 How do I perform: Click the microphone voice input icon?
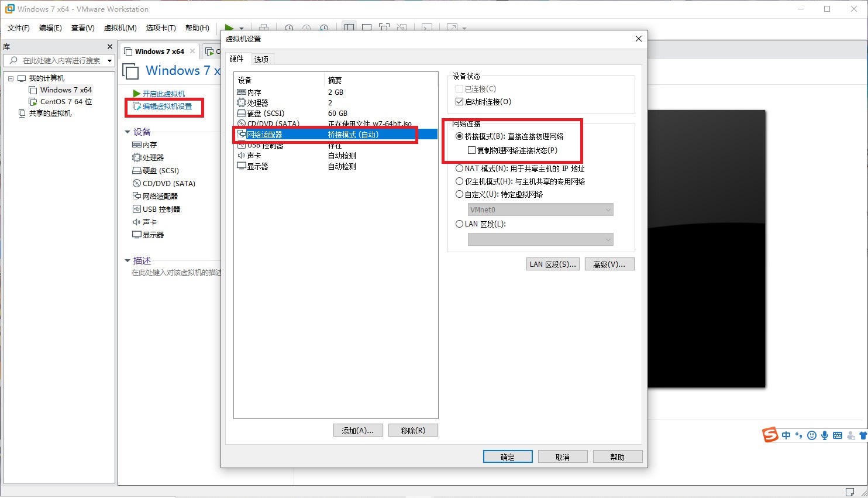tap(825, 435)
